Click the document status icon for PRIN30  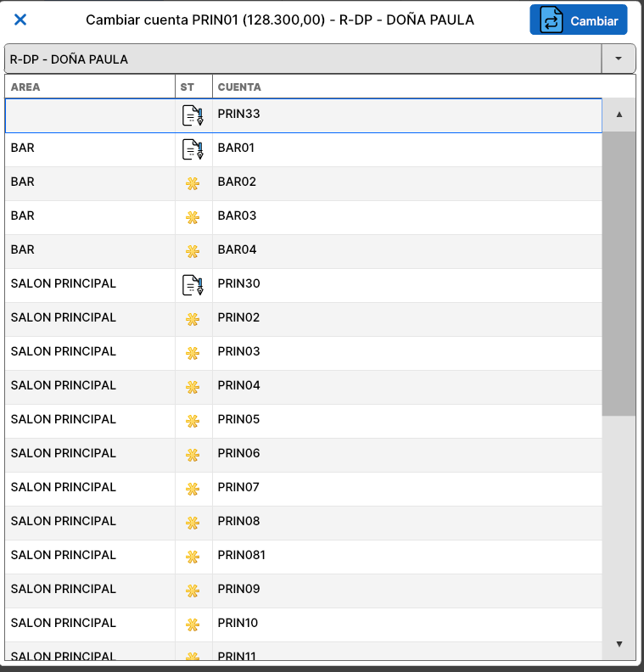click(193, 285)
